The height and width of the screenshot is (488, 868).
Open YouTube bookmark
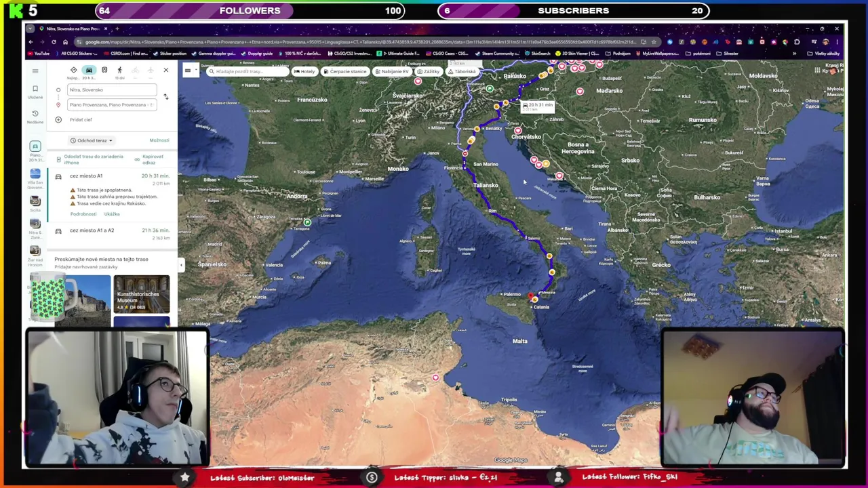38,54
